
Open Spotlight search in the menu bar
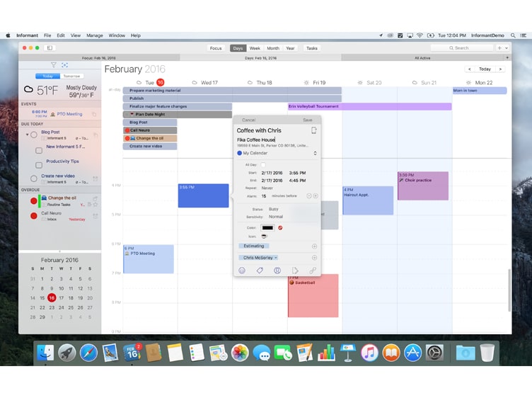pos(513,35)
